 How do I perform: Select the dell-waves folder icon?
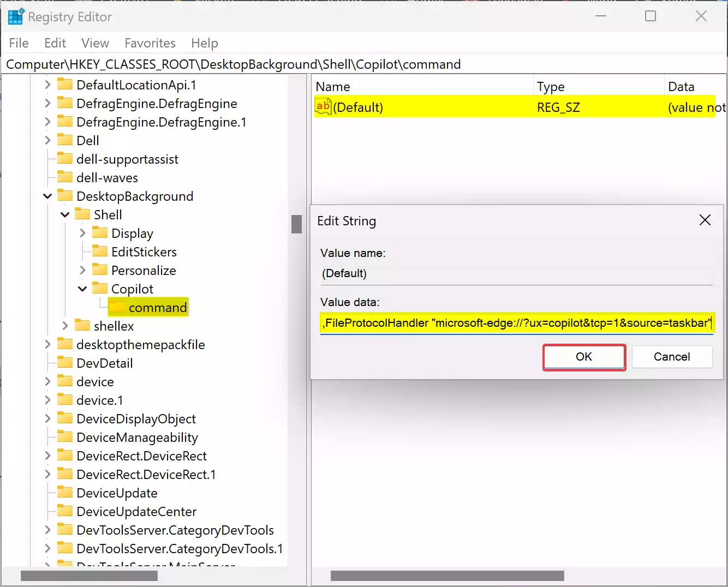(x=65, y=177)
